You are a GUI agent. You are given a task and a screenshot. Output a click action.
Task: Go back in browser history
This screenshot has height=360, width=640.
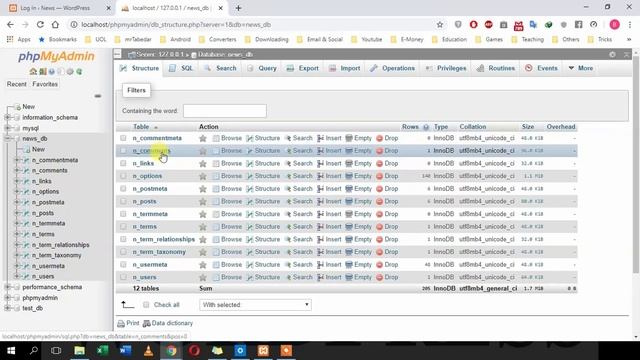pos(10,24)
